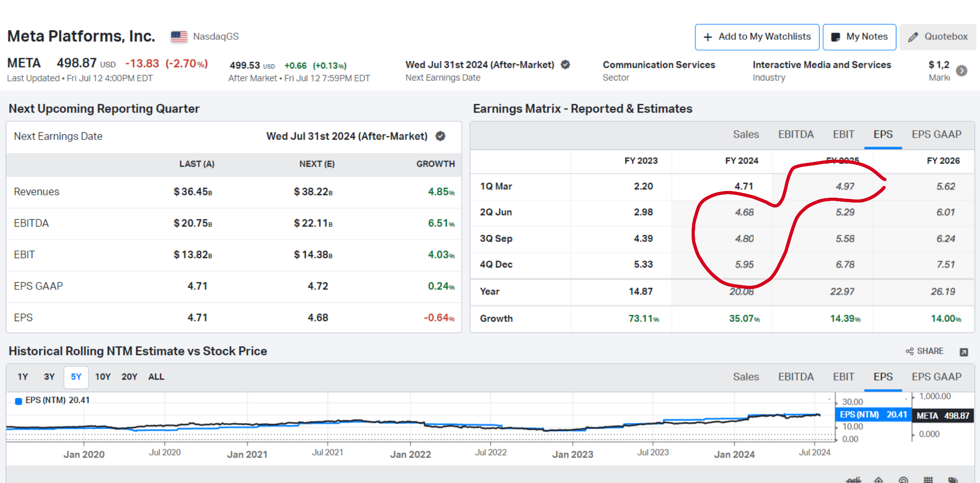Screen dimensions: 980x483
Task: Click the GROWTH column header
Action: (x=435, y=164)
